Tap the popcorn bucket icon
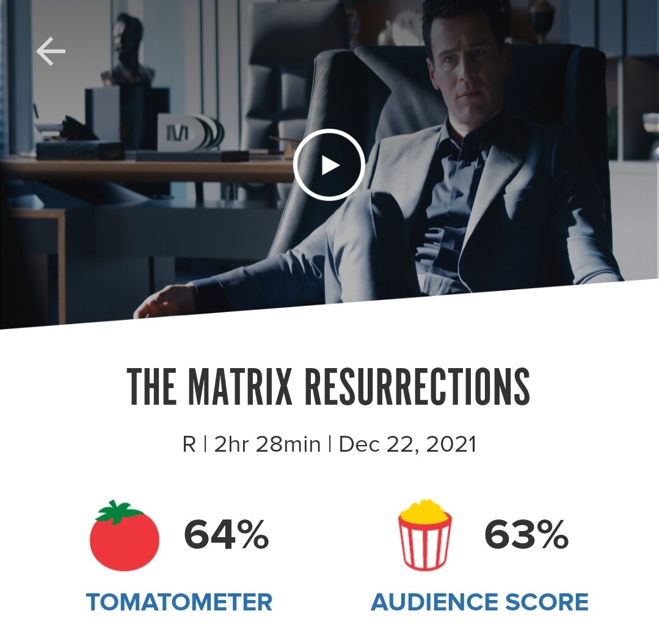 pyautogui.click(x=424, y=535)
